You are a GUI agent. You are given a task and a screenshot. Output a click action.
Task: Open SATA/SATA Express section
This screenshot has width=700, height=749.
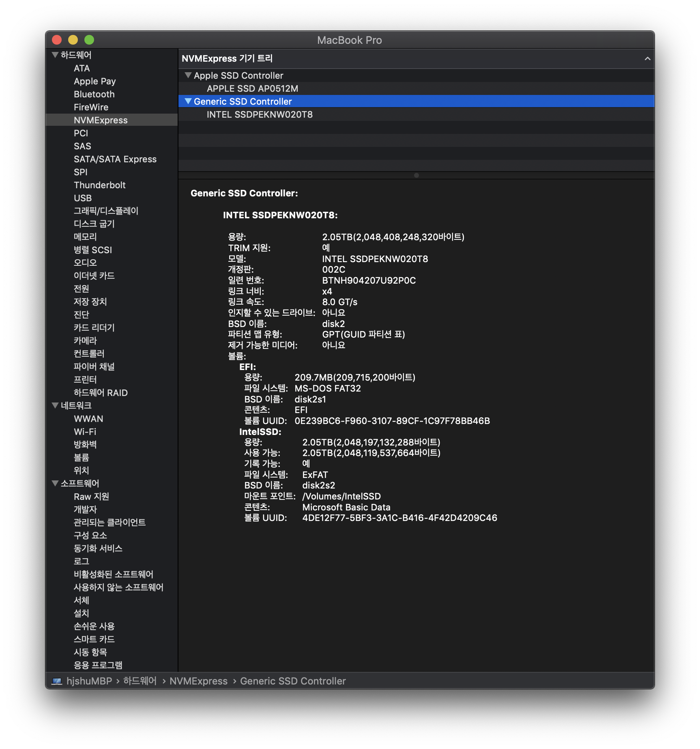115,159
